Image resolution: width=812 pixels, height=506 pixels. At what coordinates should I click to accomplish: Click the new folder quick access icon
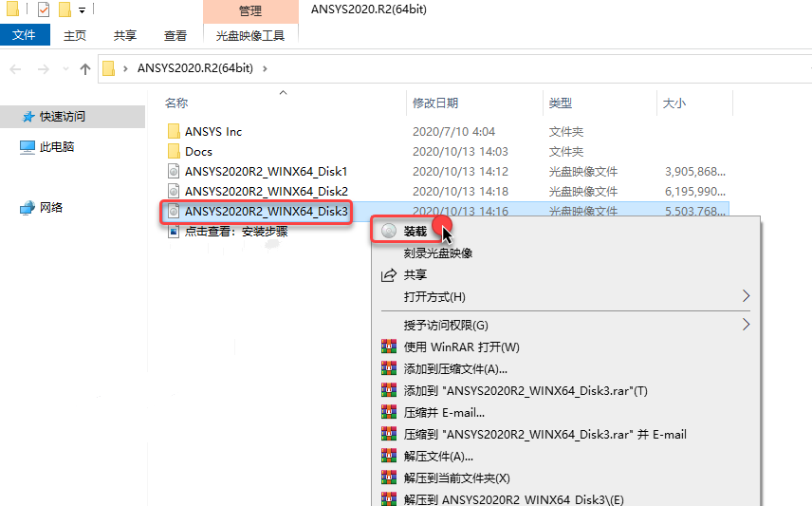click(x=65, y=9)
